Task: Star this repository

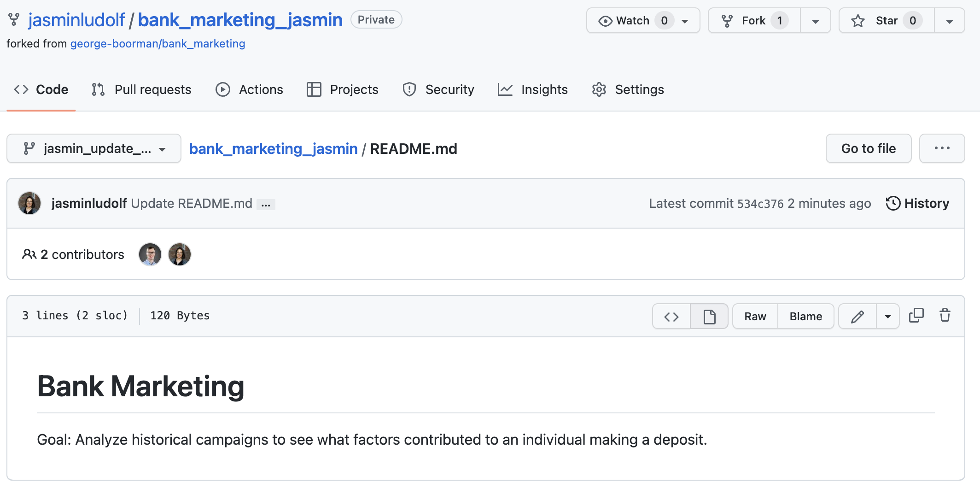Action: [x=887, y=21]
